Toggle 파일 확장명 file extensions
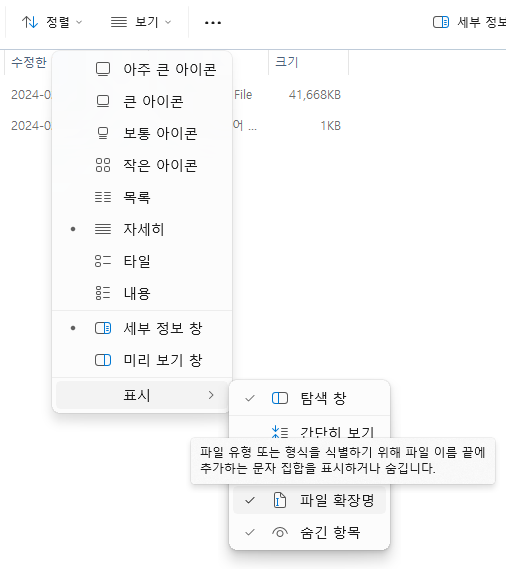The height and width of the screenshot is (571, 506). tap(309, 500)
